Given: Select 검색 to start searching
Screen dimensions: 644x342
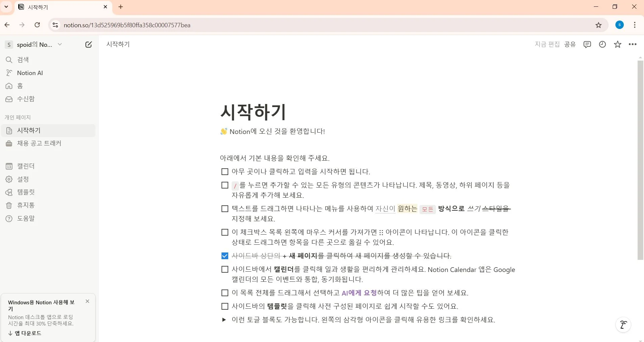Looking at the screenshot, I should tap(23, 60).
